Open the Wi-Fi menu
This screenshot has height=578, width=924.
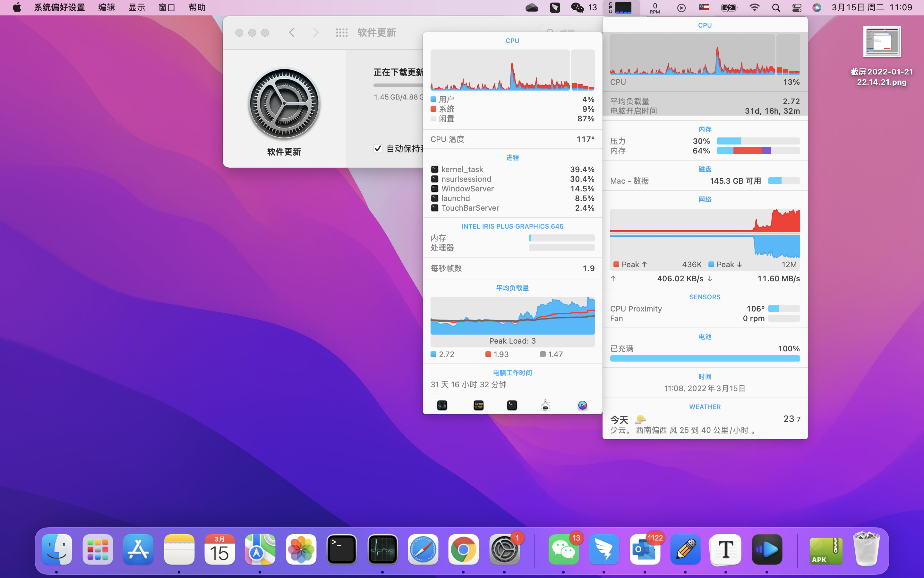[x=754, y=8]
